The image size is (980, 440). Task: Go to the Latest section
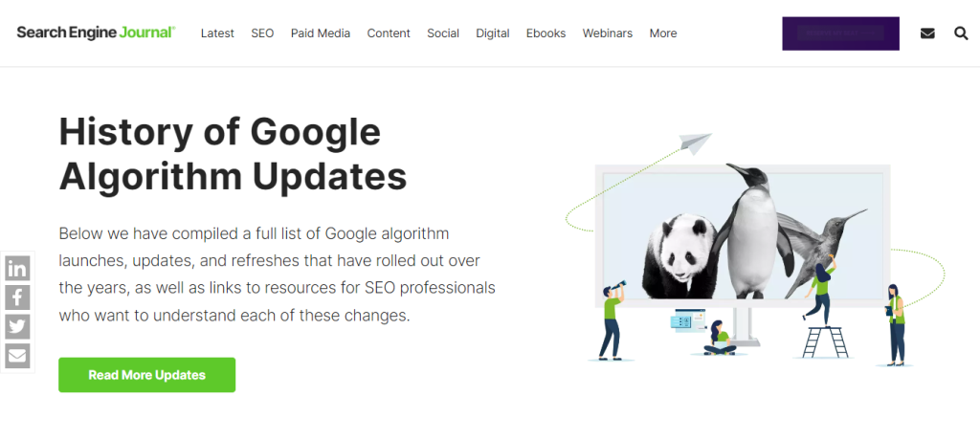click(x=217, y=33)
